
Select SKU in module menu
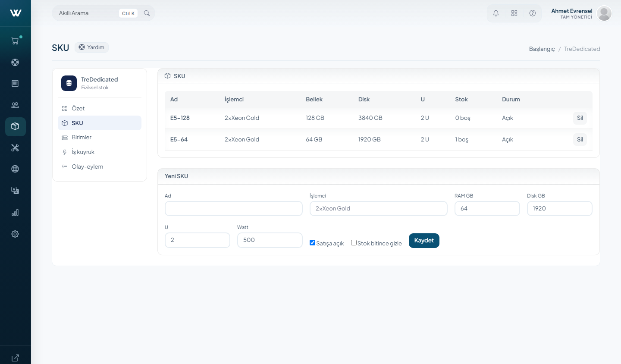click(100, 123)
